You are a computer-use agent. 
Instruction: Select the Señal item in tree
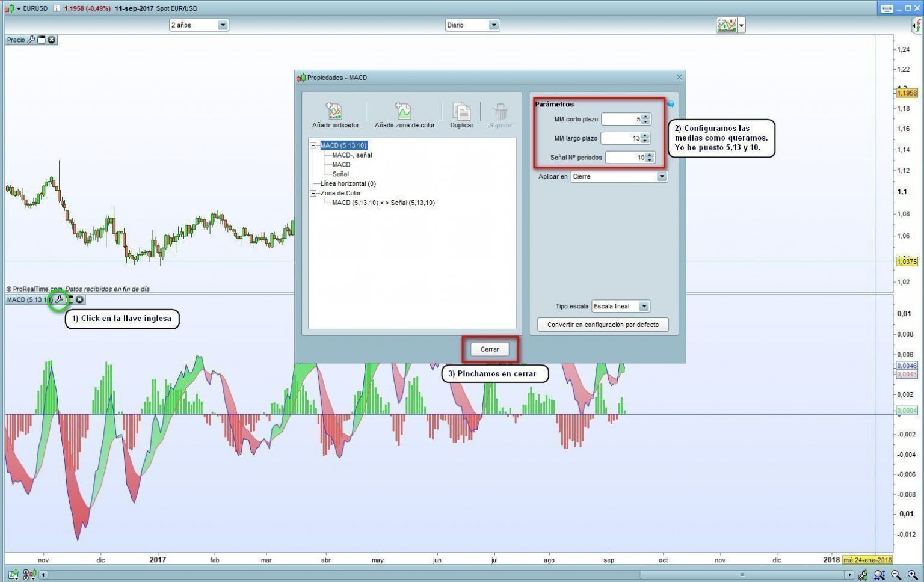coord(340,174)
